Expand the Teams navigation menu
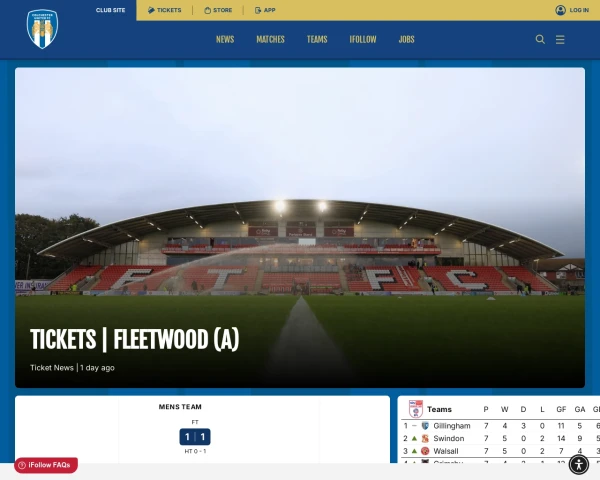This screenshot has width=600, height=480. pos(317,39)
